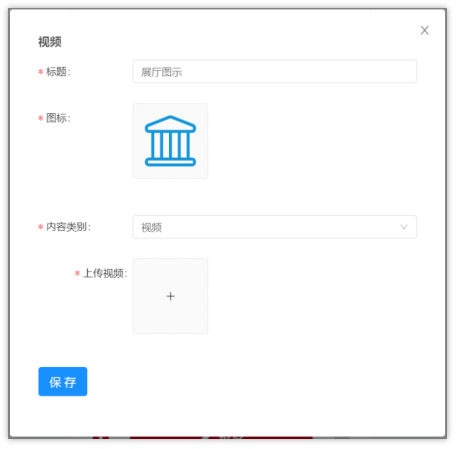
Task: Click the empty 上传视频 upload box
Action: click(x=170, y=296)
